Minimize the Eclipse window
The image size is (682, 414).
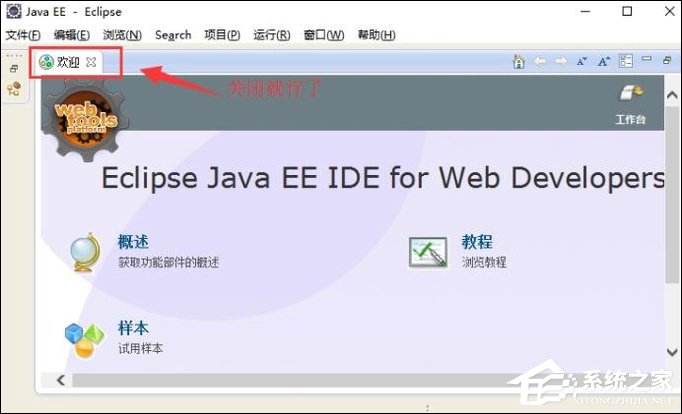pos(585,11)
